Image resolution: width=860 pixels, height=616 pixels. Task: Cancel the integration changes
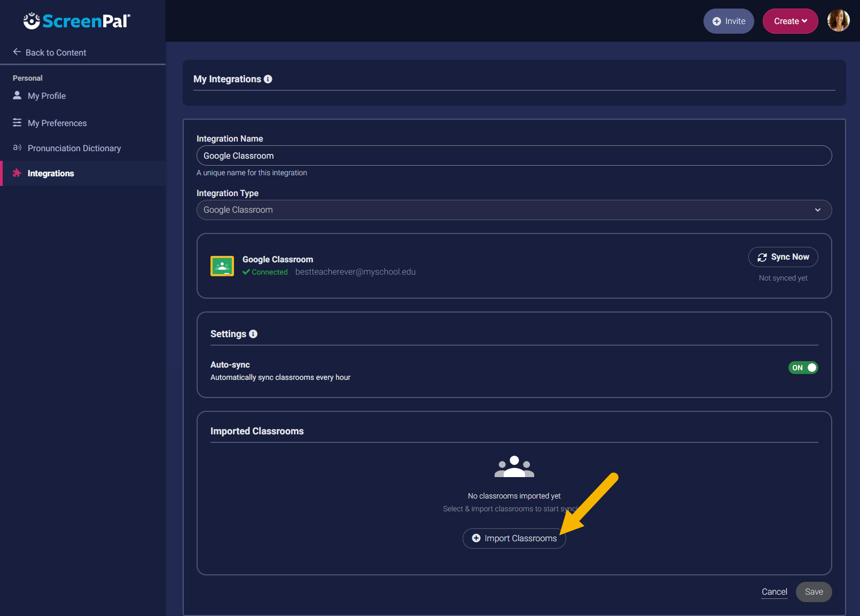[774, 592]
